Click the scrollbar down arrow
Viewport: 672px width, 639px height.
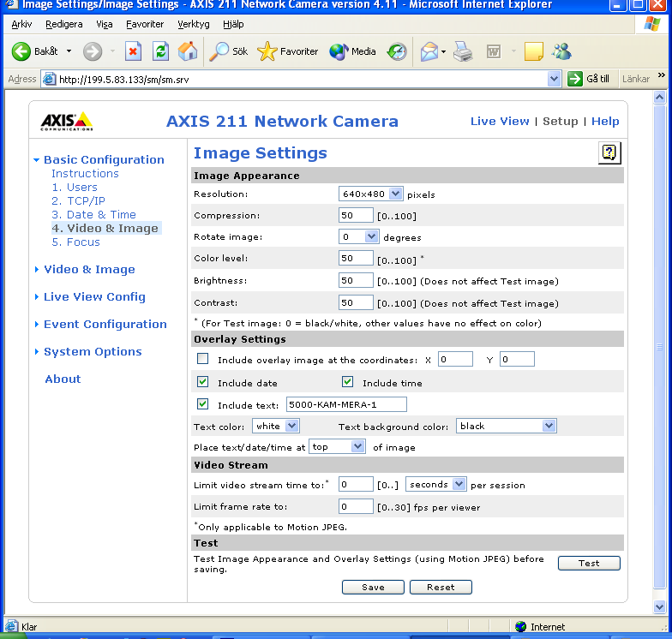point(659,606)
